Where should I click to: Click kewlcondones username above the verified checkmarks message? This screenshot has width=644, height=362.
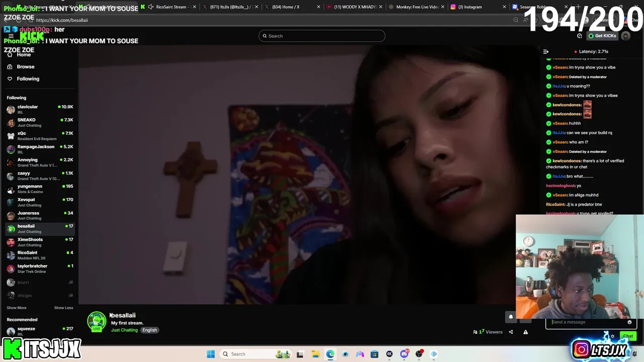click(567, 161)
